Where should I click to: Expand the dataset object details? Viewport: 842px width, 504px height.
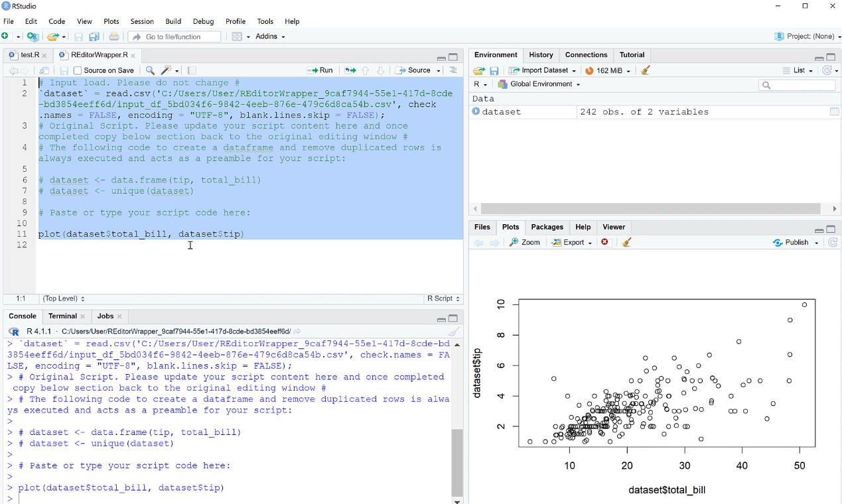476,111
